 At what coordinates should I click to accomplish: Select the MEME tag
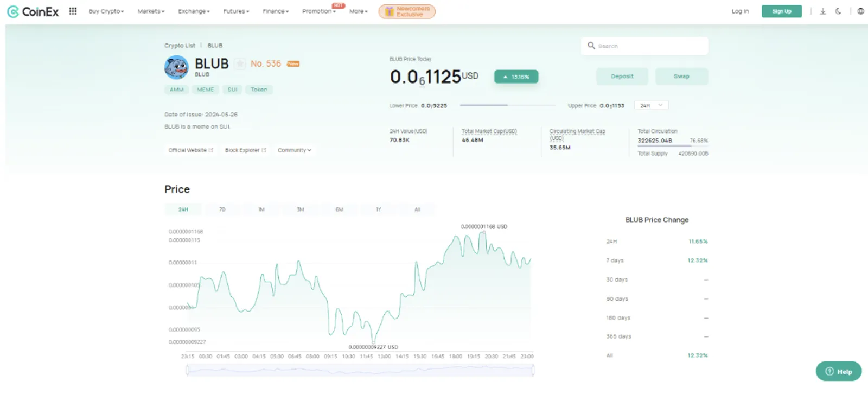click(x=206, y=90)
